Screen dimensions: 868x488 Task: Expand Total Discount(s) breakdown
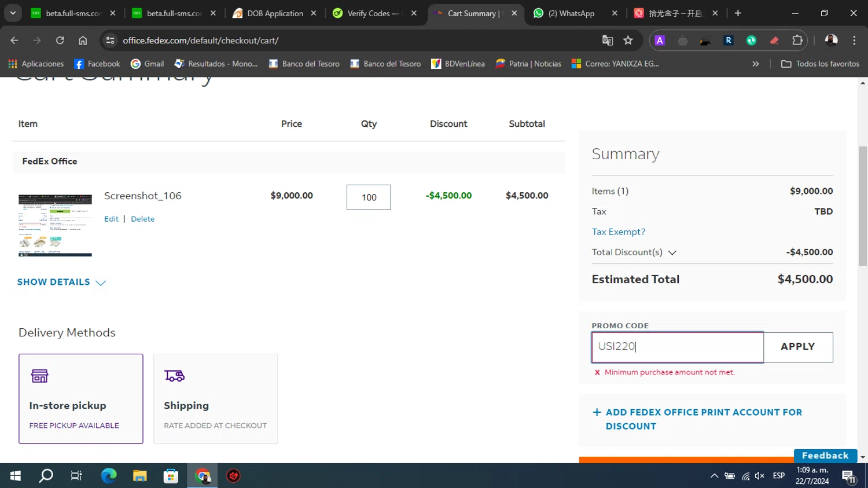[x=634, y=252]
